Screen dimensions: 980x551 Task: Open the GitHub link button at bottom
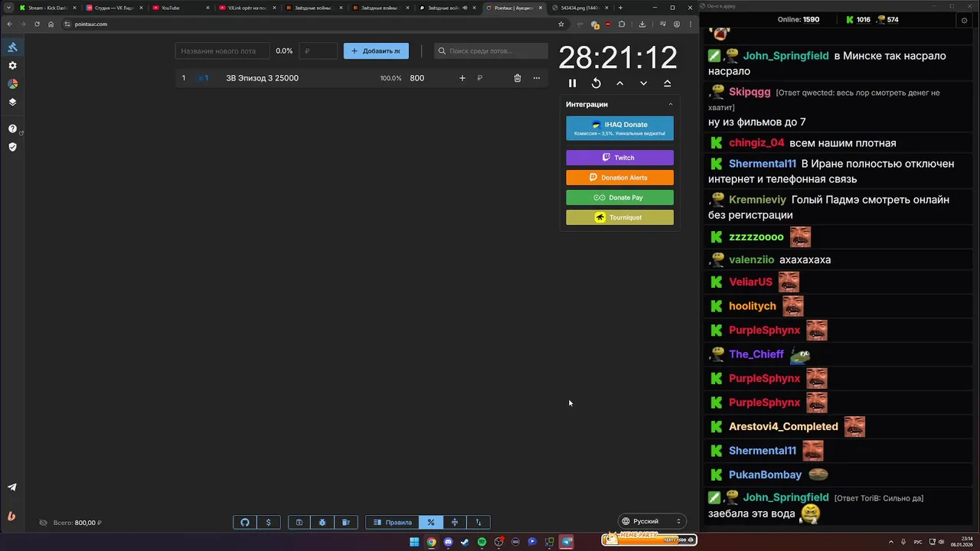245,522
